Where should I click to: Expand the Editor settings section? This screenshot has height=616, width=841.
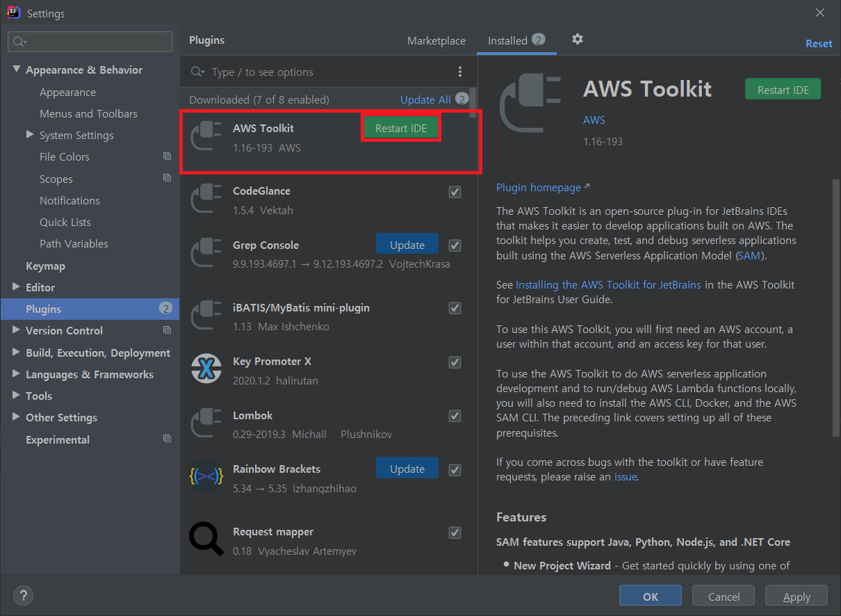(x=17, y=286)
